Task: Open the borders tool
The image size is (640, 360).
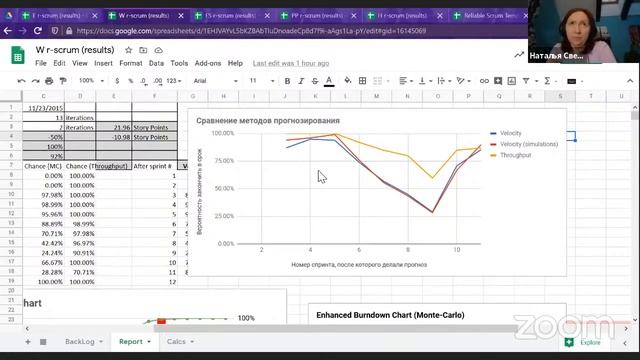Action: (x=362, y=81)
